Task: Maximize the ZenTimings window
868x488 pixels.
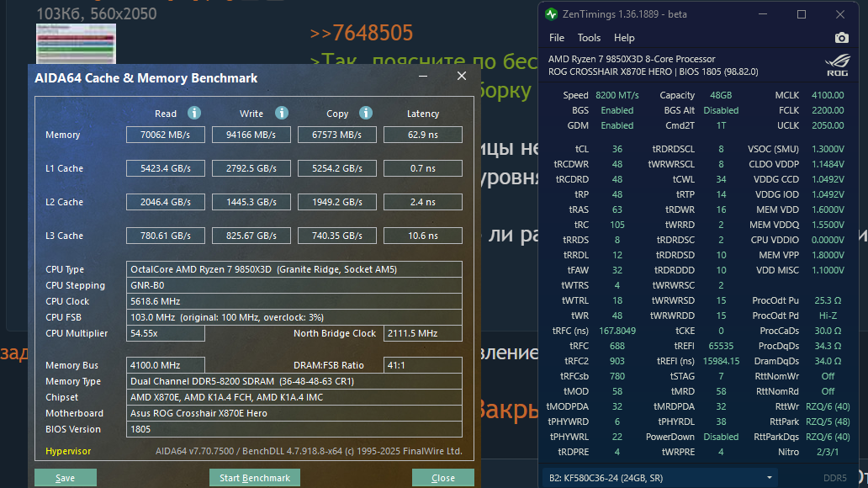Action: click(x=801, y=14)
